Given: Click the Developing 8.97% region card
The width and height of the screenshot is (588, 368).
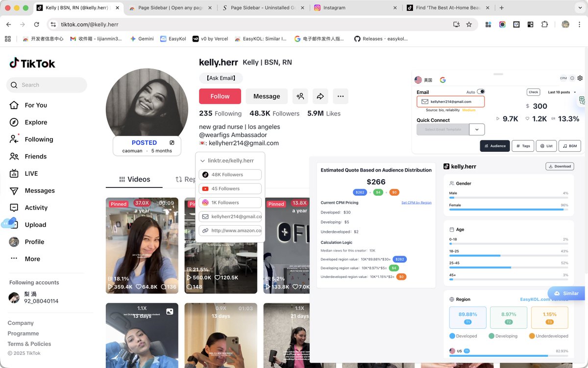Looking at the screenshot, I should (x=509, y=318).
